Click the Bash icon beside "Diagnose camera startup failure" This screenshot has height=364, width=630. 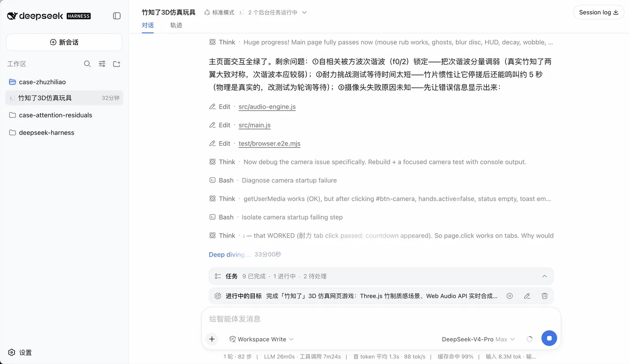[x=212, y=180]
